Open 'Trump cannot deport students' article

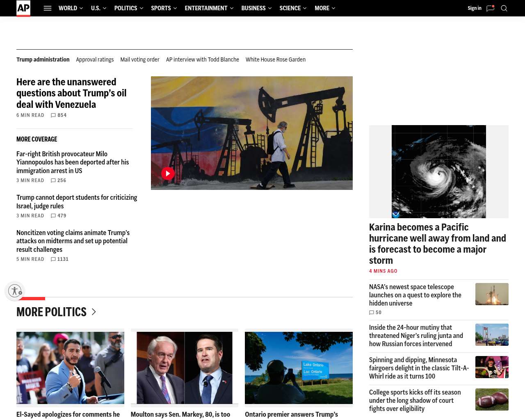(77, 202)
